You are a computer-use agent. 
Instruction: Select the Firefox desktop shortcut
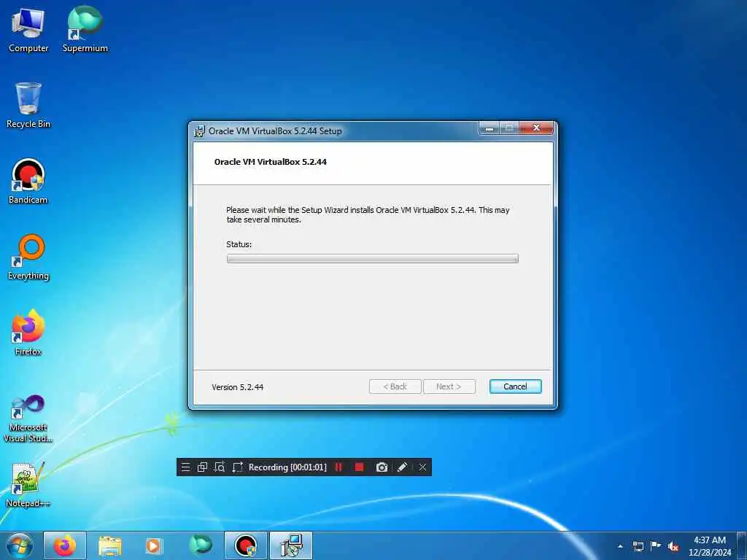pyautogui.click(x=28, y=332)
